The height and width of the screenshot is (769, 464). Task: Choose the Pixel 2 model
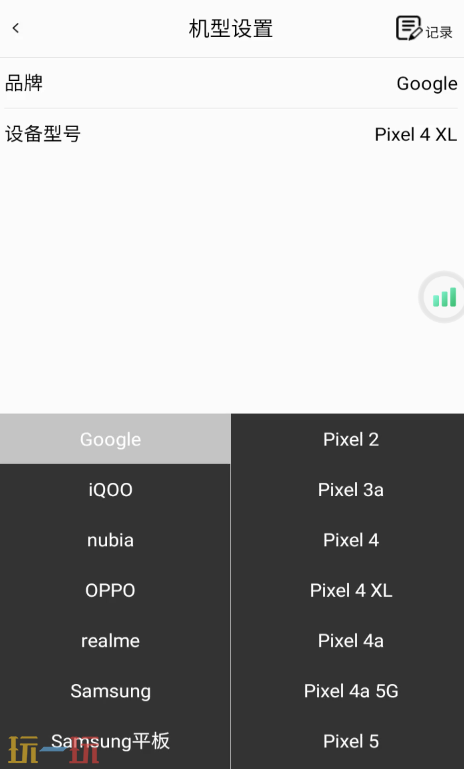pos(351,439)
